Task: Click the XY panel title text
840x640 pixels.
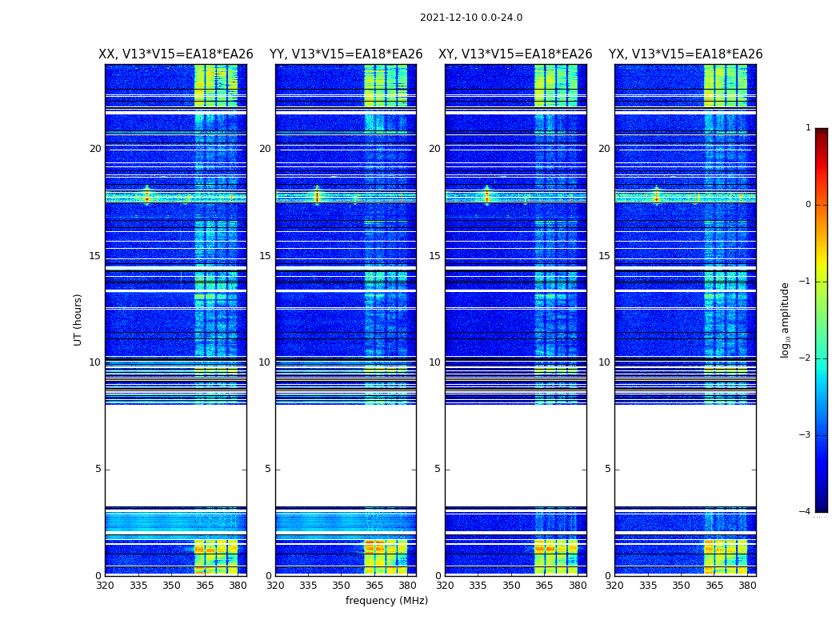Action: click(515, 54)
